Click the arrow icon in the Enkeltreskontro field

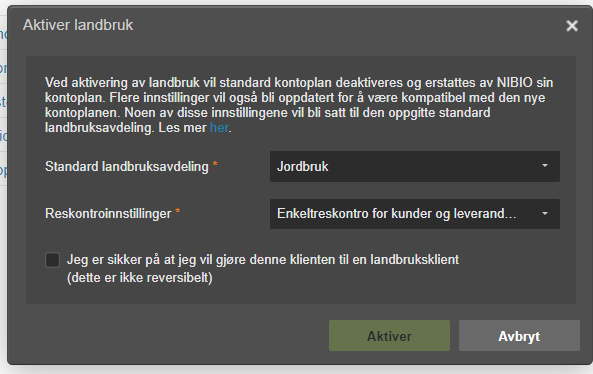click(x=545, y=214)
